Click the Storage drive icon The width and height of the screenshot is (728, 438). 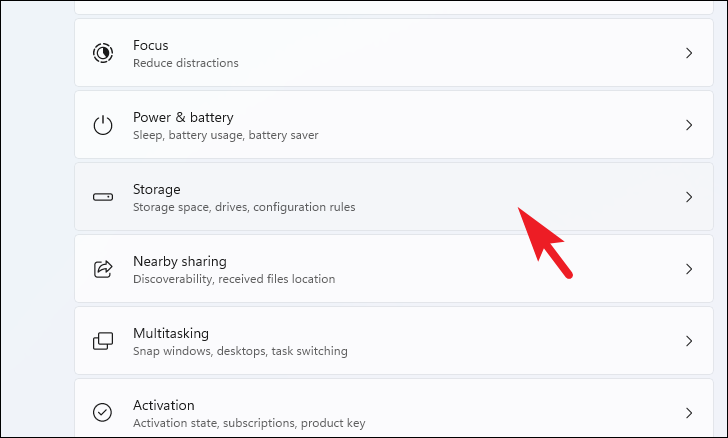coord(103,197)
